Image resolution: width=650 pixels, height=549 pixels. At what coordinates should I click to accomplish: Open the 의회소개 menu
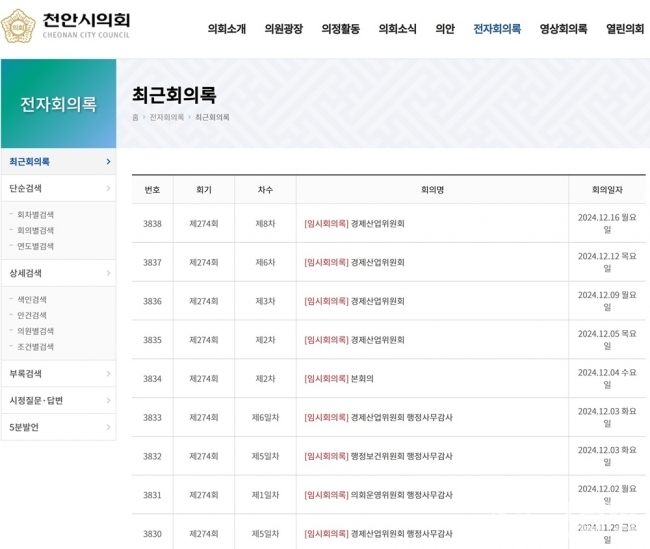tap(226, 29)
